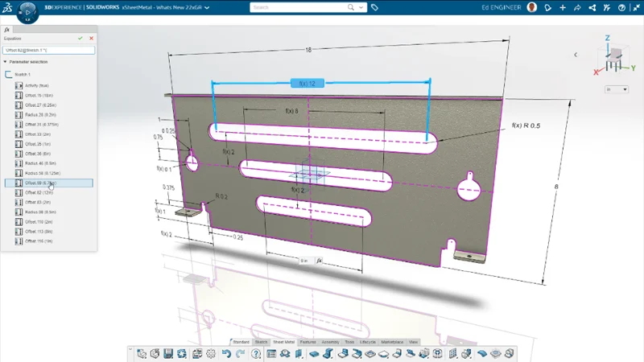The width and height of the screenshot is (644, 362).
Task: Click the Save icon in bottom toolbar
Action: [x=168, y=353]
